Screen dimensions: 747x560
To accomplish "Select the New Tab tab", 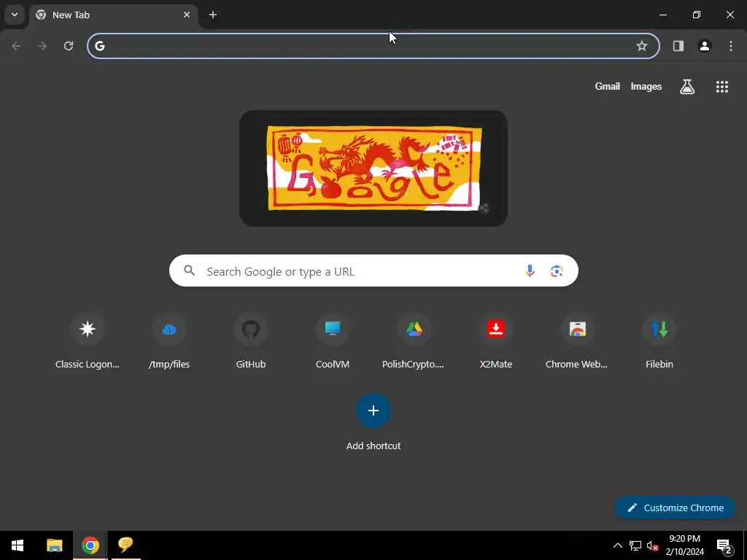I will (x=114, y=15).
